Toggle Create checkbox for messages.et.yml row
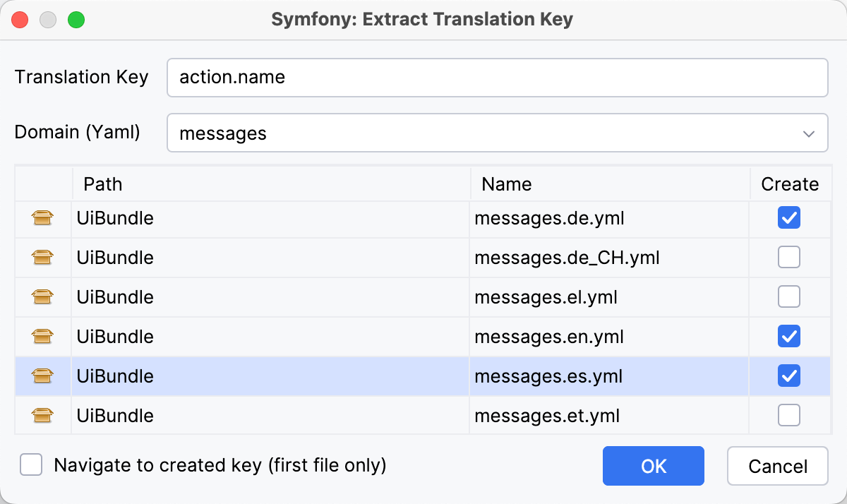 coord(788,415)
